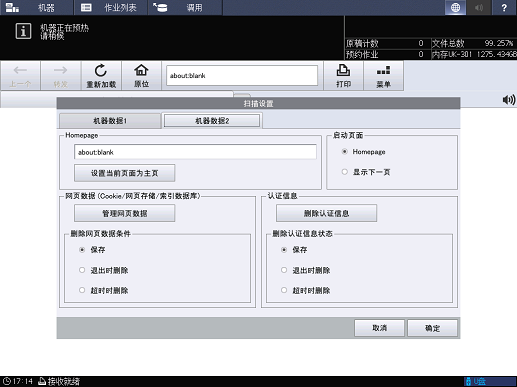Click the 预约作业 counter text
The image size is (517, 387).
(x=362, y=54)
